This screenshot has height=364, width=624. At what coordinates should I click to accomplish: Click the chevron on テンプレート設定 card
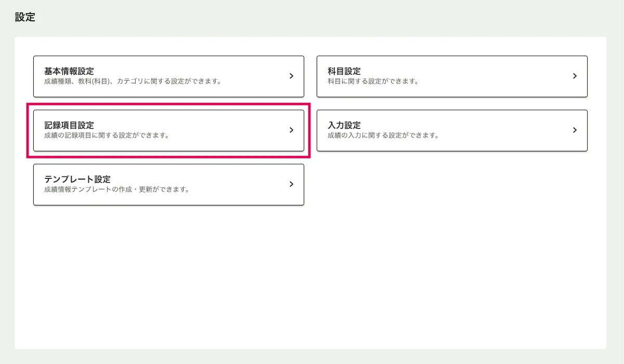291,184
